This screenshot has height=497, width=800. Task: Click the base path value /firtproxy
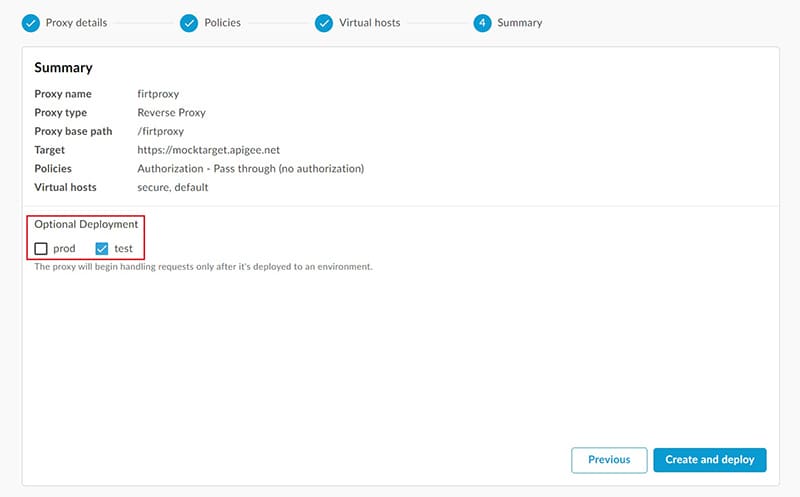click(x=160, y=131)
